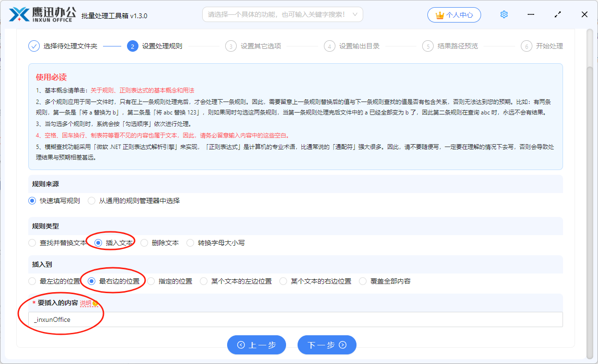Go to step 设置处理规则
The height and width of the screenshot is (364, 598).
(162, 46)
